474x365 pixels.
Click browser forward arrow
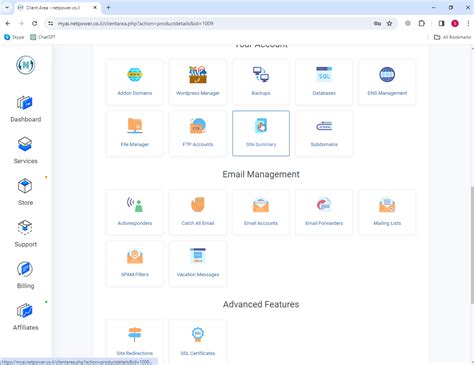pyautogui.click(x=21, y=23)
